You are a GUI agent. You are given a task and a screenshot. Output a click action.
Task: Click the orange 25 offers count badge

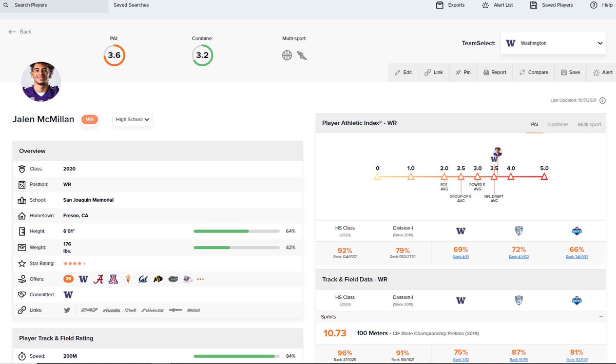point(68,279)
